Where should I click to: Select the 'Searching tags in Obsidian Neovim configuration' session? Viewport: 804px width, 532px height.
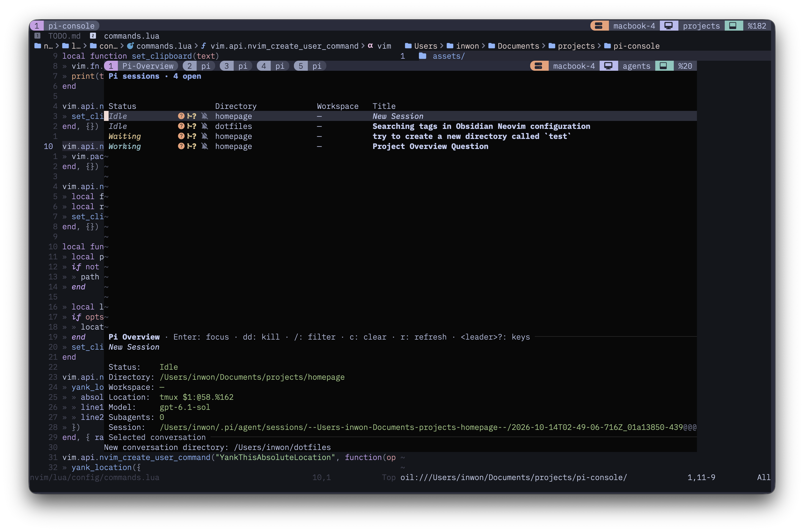[481, 126]
